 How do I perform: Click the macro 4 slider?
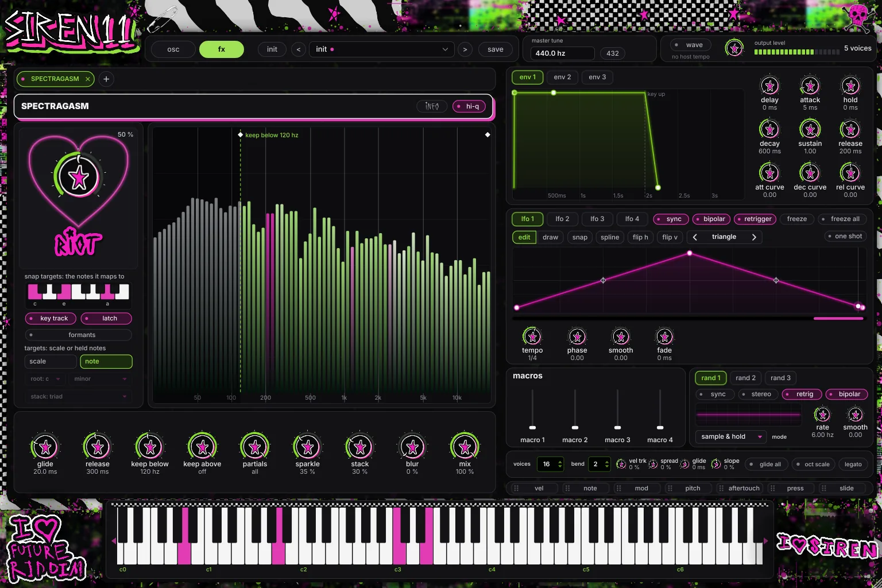click(660, 409)
